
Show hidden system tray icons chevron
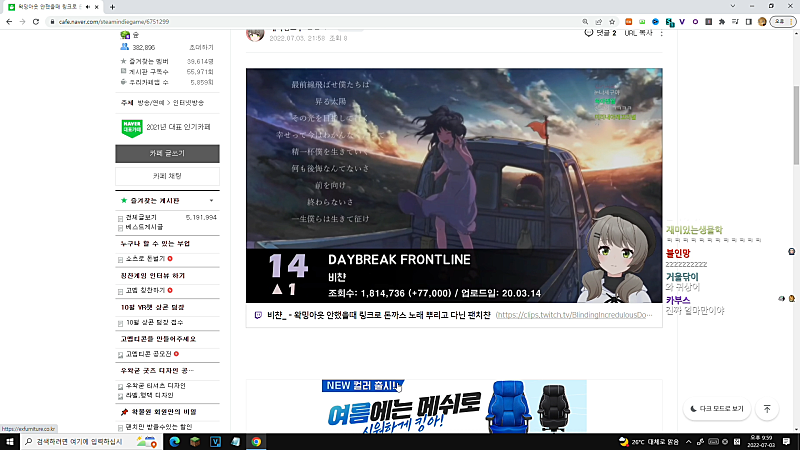coord(688,442)
